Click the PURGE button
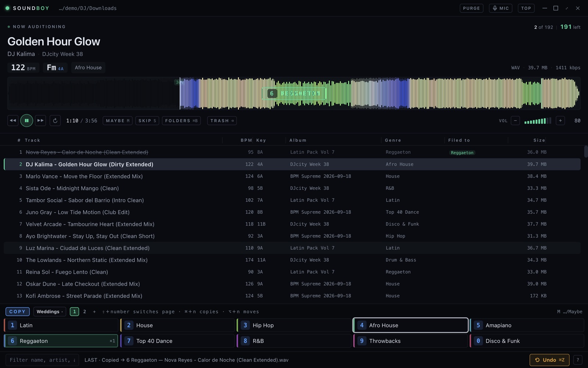This screenshot has width=588, height=368. pyautogui.click(x=472, y=8)
